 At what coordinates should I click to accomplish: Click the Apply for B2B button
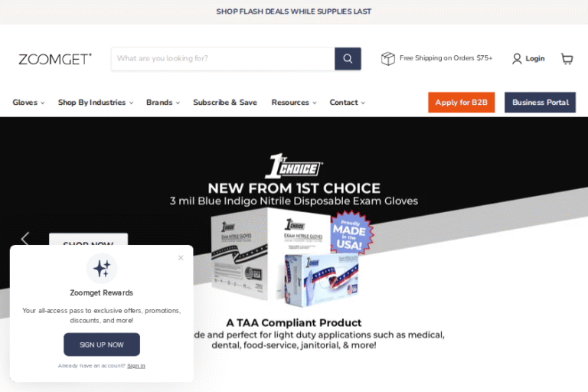point(461,103)
